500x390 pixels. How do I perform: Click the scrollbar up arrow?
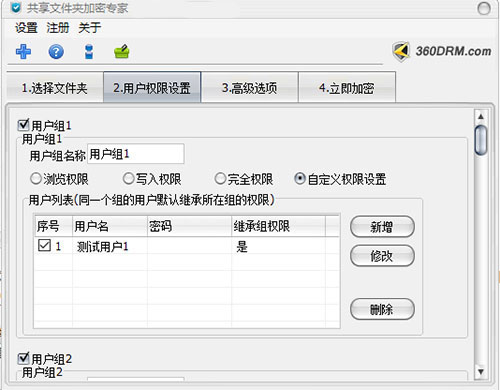[481, 117]
